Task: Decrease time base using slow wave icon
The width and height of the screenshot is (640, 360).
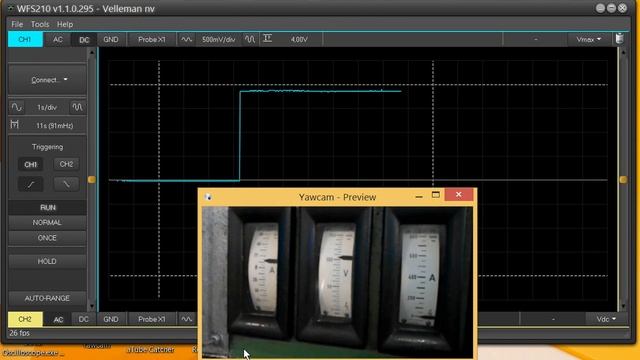Action: 17,107
